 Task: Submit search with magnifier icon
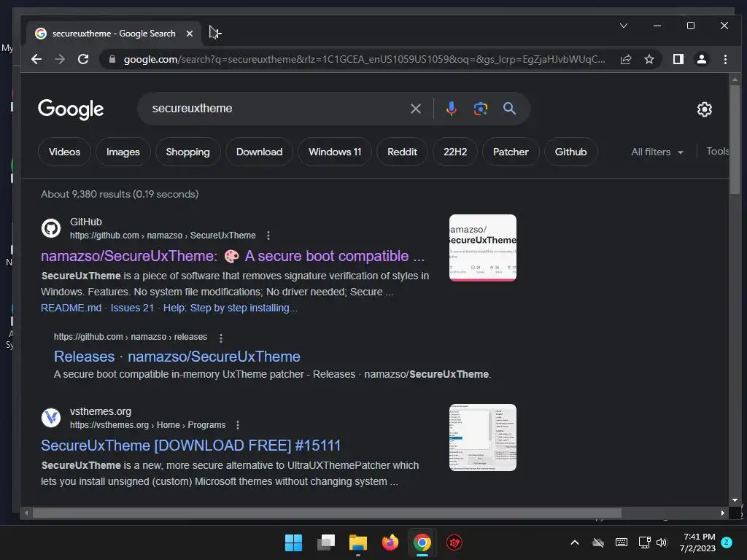tap(509, 109)
